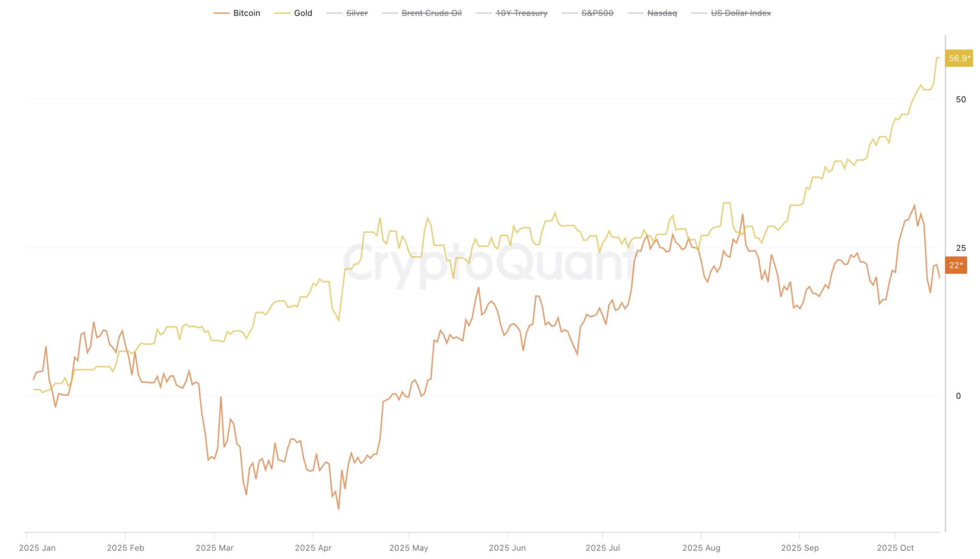Viewport: 980px width, 559px height.
Task: Click the orange Bitcoin legend line marker
Action: [x=221, y=13]
